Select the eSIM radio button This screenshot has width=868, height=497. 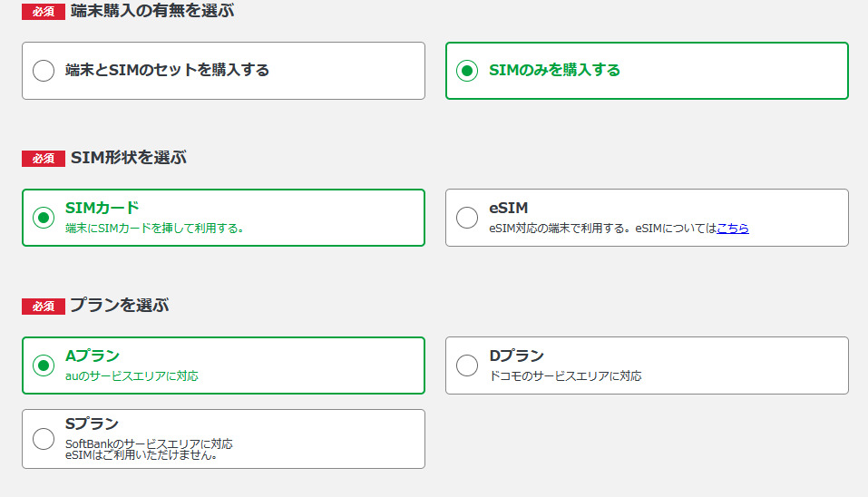467,218
